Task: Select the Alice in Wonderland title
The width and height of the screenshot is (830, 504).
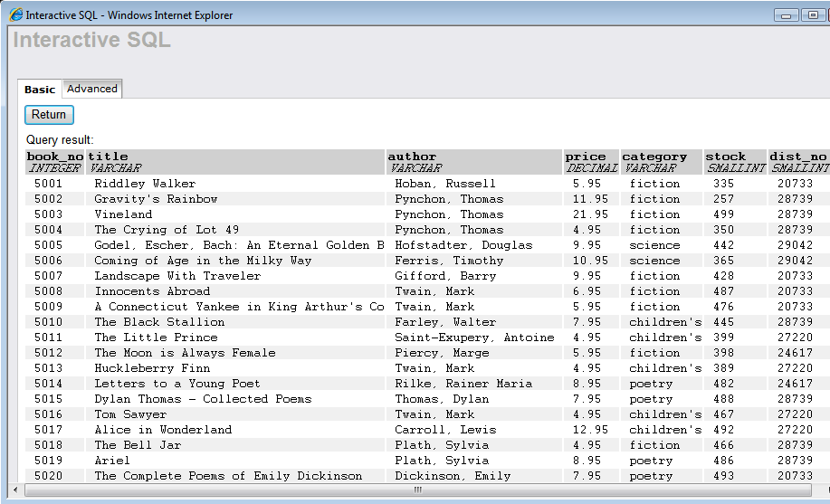Action: (x=163, y=430)
